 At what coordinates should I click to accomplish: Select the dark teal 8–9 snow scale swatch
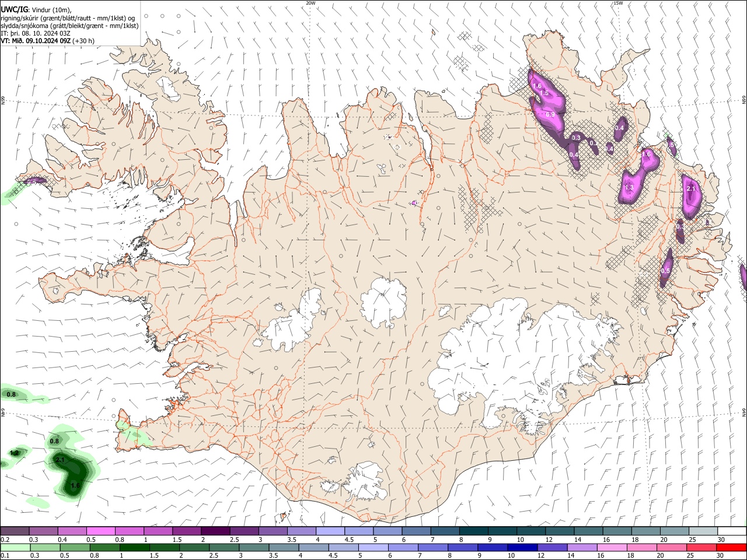(473, 531)
